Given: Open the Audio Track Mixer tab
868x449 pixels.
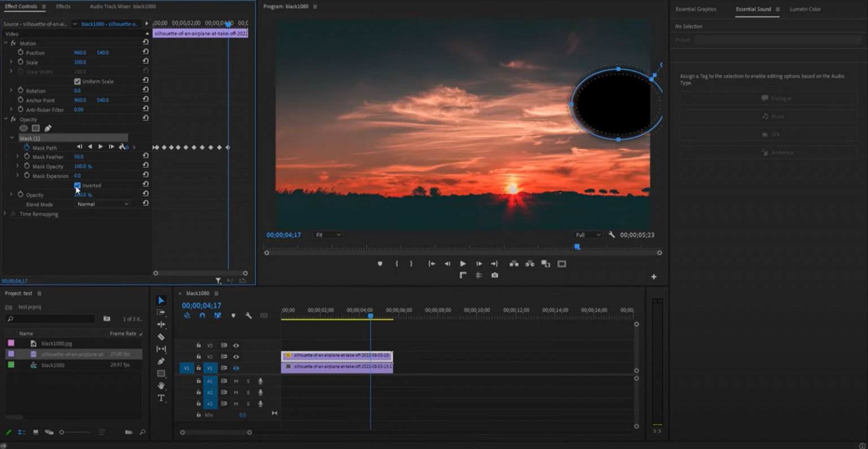Looking at the screenshot, I should tap(123, 6).
